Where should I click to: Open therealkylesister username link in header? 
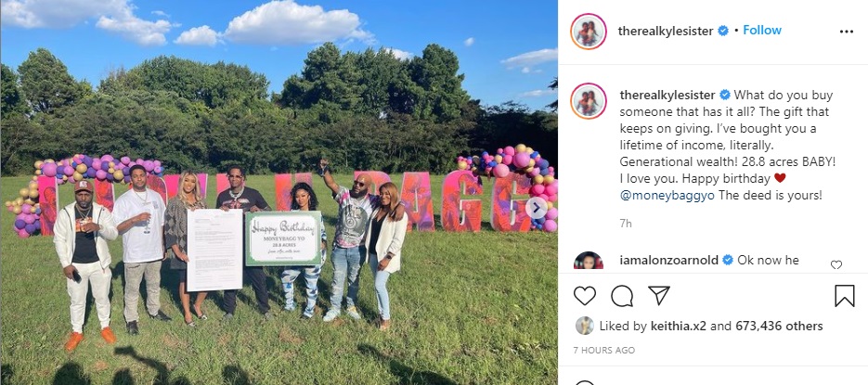666,31
